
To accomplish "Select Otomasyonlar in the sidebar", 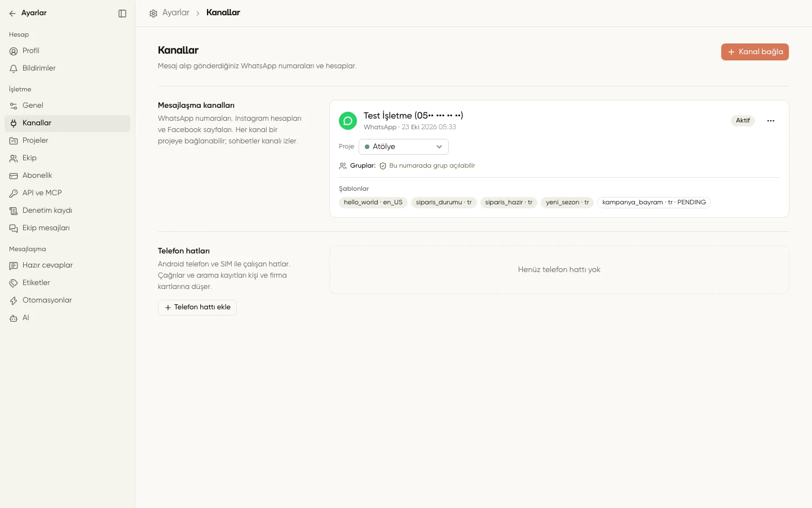I will coord(67,300).
